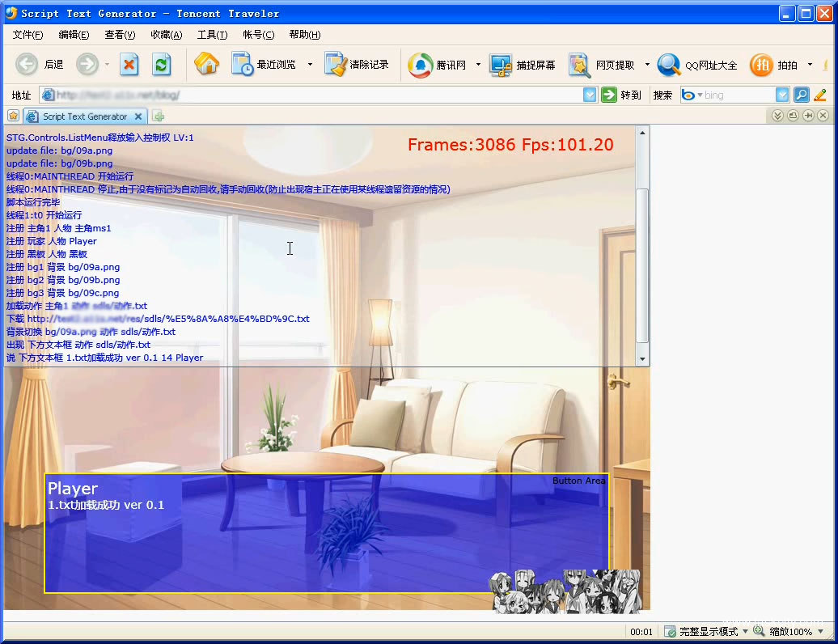Open the address bar URL dropdown

(590, 95)
